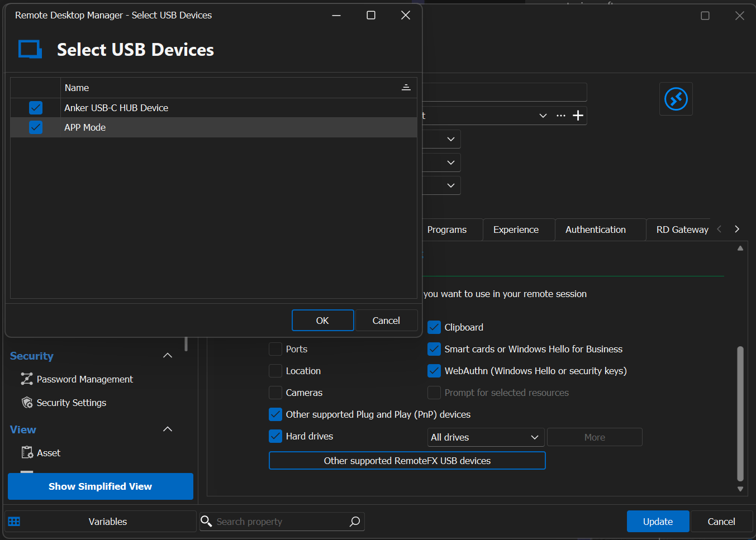Collapse the View section in the sidebar
The width and height of the screenshot is (756, 540).
pos(167,429)
